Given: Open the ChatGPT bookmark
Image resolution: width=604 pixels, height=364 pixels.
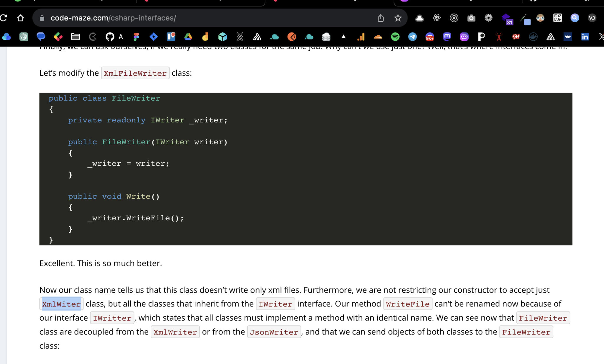Looking at the screenshot, I should 24,37.
